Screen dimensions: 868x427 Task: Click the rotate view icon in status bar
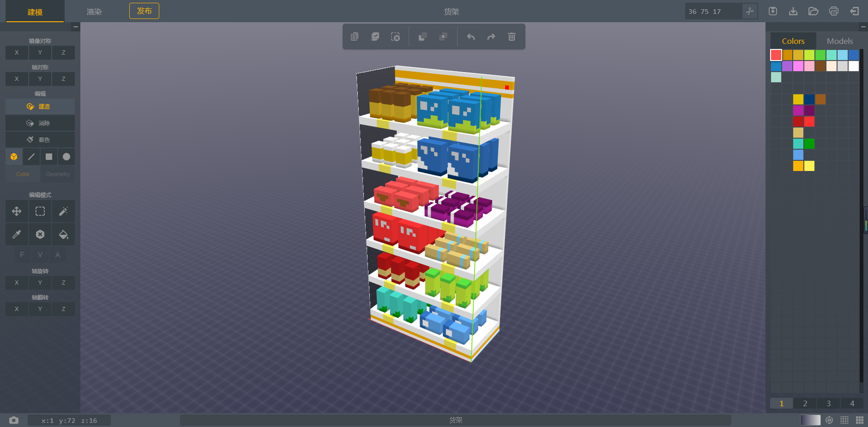[x=829, y=420]
